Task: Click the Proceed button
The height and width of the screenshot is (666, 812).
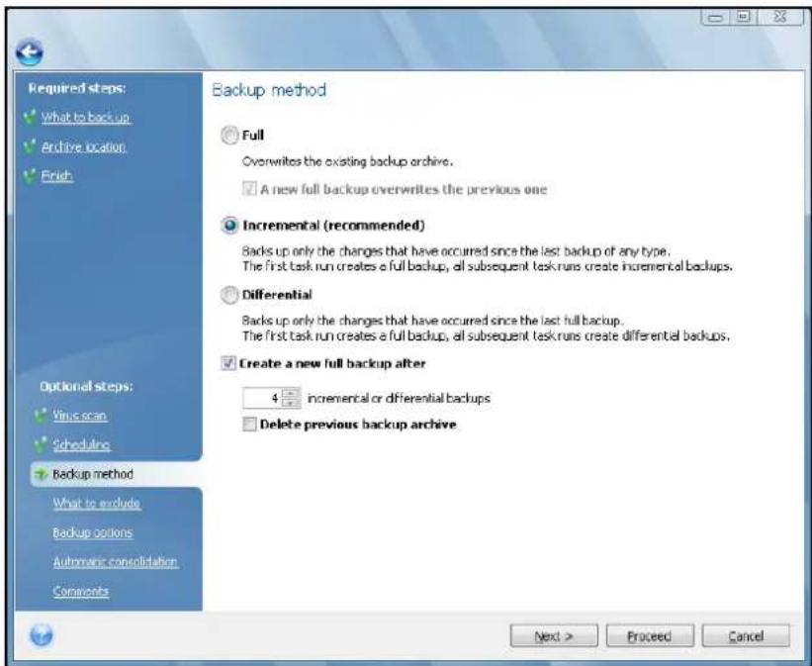Action: point(650,636)
